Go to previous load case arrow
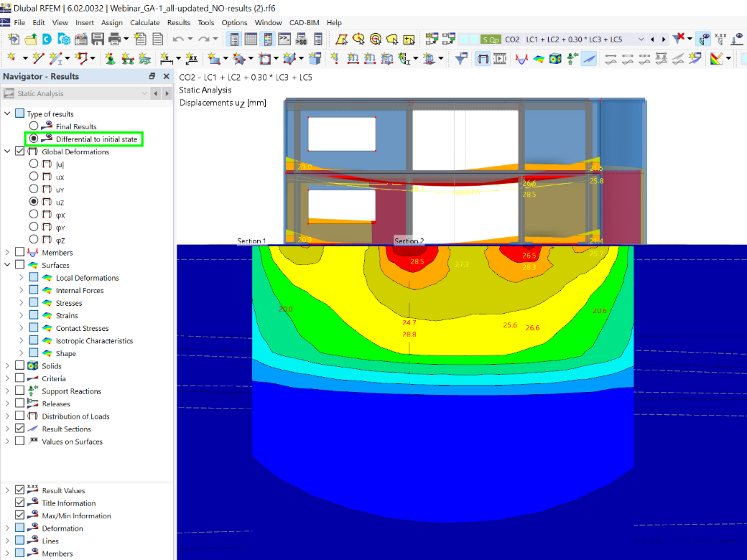 click(x=652, y=39)
